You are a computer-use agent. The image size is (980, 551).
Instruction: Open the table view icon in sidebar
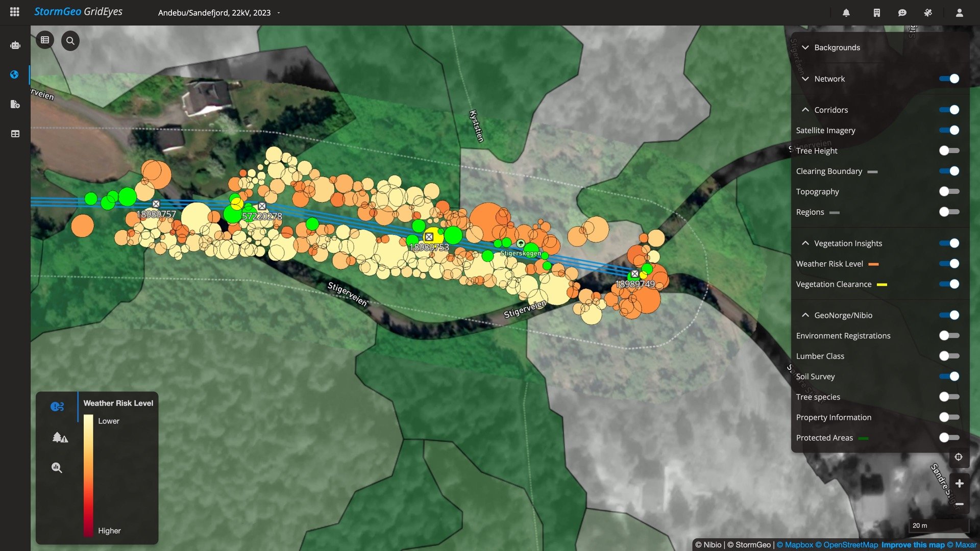click(x=15, y=134)
